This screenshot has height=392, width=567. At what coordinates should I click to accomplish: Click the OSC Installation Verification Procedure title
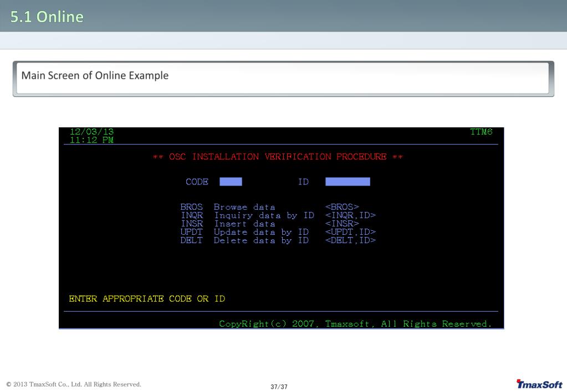(278, 157)
